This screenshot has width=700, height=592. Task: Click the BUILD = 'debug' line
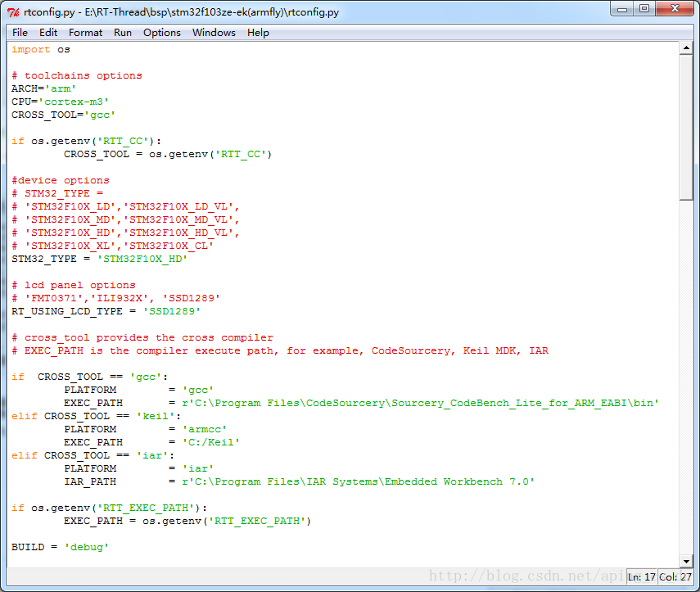(x=61, y=547)
